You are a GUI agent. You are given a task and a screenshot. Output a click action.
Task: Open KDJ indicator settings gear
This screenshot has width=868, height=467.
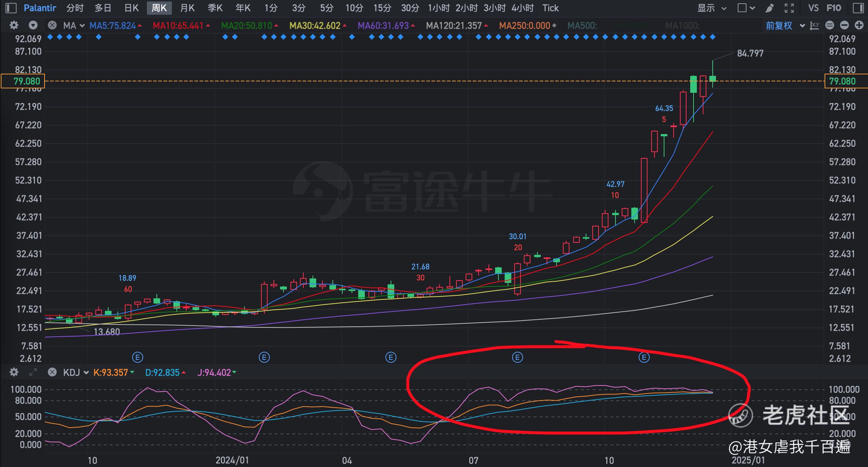click(x=14, y=372)
